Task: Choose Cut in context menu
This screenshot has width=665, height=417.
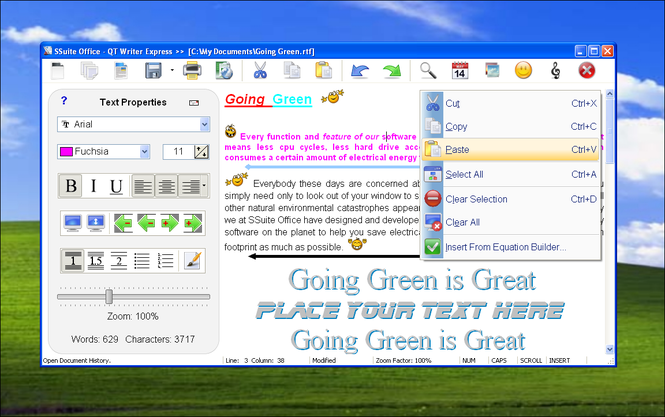Action: click(511, 104)
